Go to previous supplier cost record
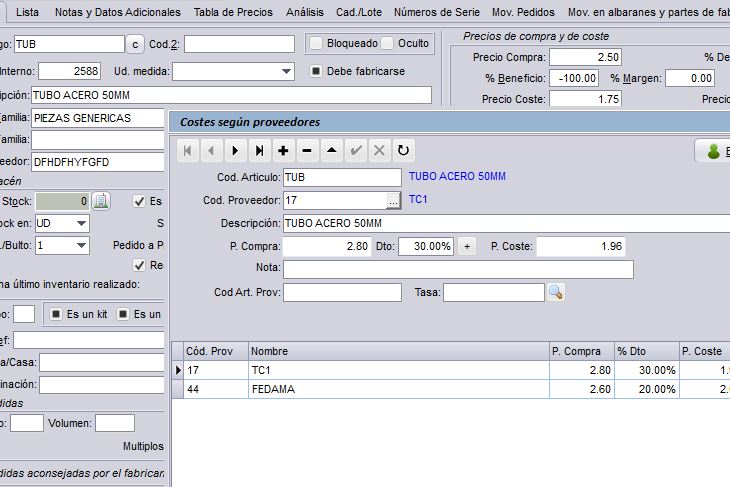The image size is (730, 487). 211,150
